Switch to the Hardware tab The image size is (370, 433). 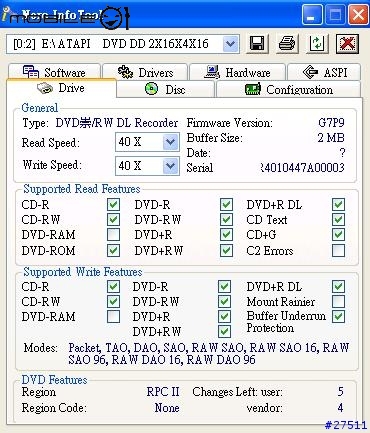(237, 72)
